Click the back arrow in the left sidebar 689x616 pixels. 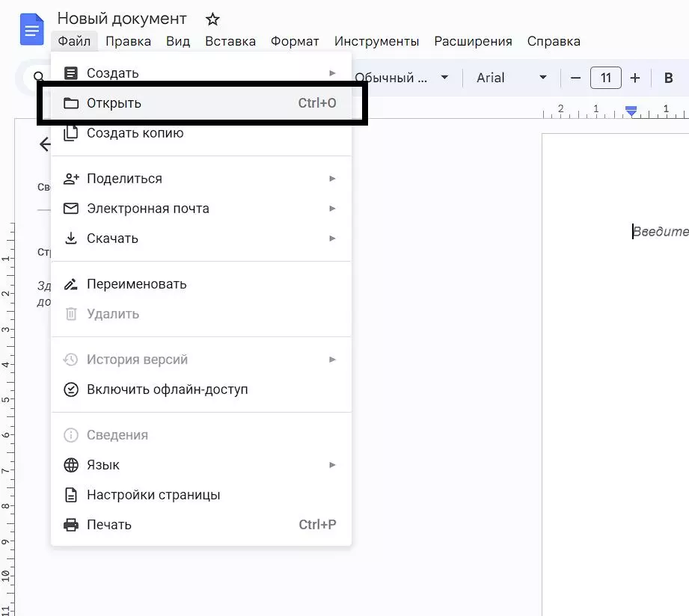click(x=43, y=144)
